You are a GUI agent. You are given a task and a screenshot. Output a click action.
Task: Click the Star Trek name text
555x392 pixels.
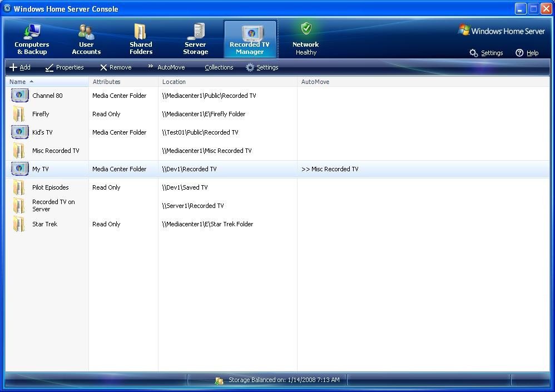click(x=44, y=224)
